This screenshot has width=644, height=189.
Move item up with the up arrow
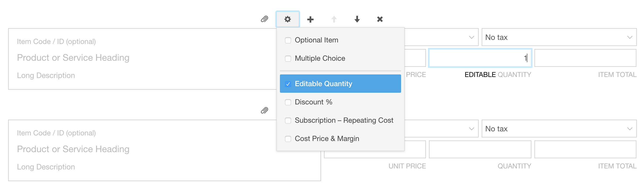click(334, 19)
